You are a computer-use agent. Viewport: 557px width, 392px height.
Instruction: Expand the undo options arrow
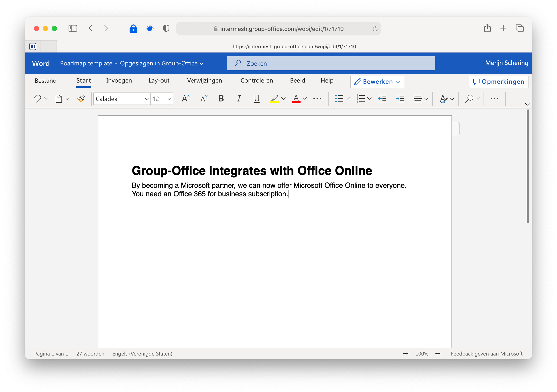click(46, 99)
